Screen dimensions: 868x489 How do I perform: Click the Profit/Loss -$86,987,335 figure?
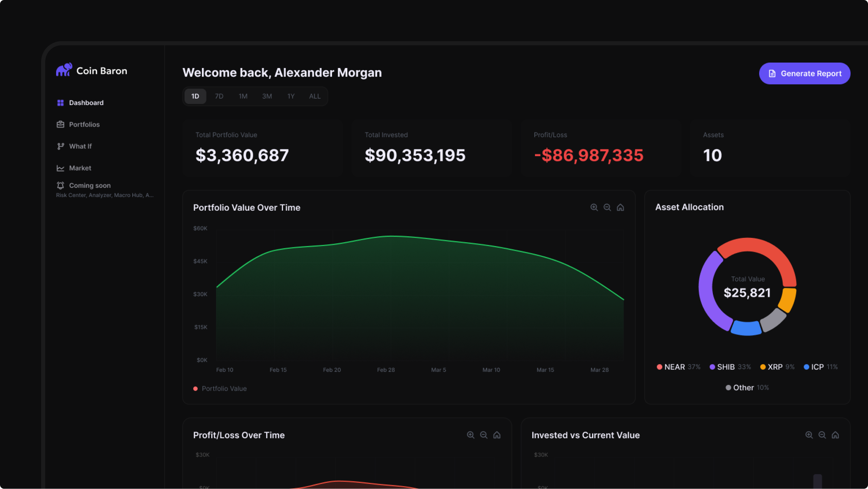[x=589, y=156]
